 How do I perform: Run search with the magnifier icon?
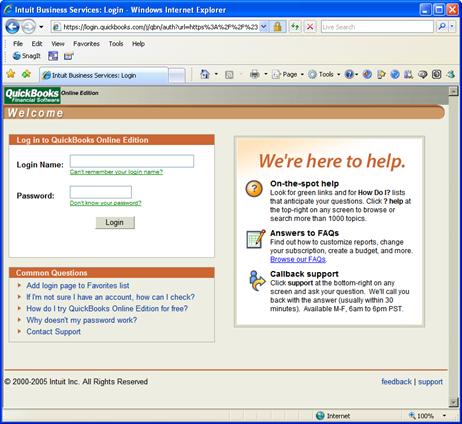(442, 27)
